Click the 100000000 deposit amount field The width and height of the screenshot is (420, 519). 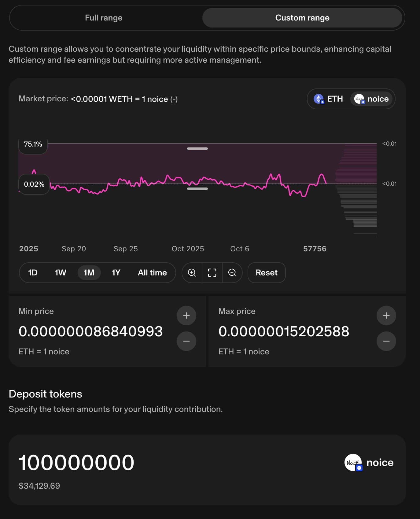tap(76, 462)
